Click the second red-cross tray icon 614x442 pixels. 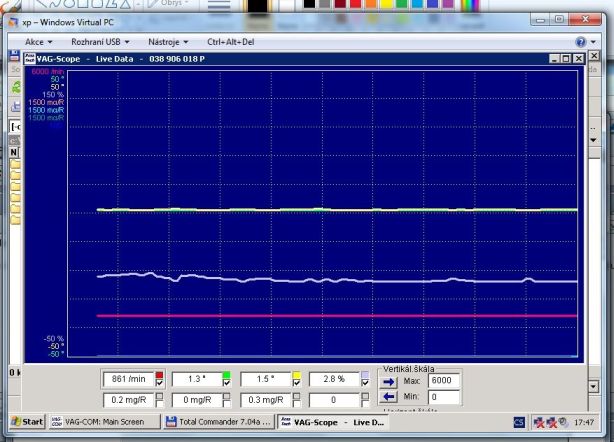pos(551,422)
